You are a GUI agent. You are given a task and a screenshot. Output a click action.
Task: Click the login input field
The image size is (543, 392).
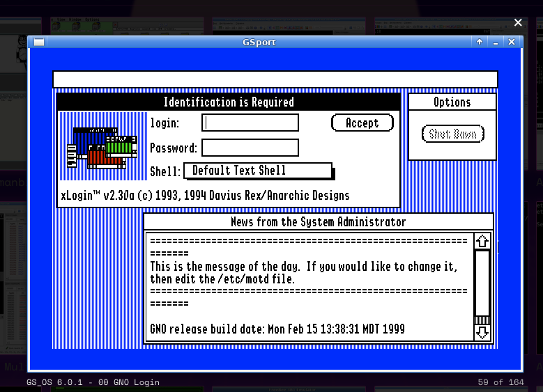[x=250, y=123]
